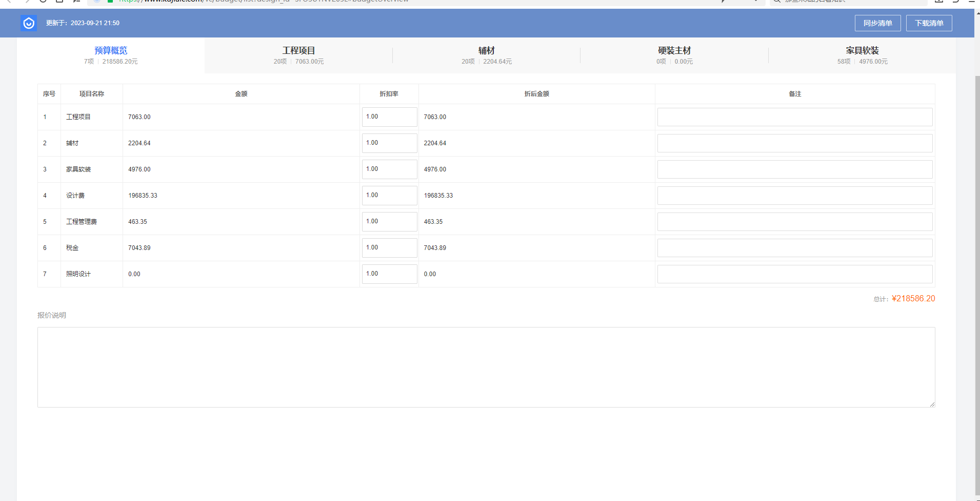This screenshot has height=501, width=980.
Task: Switch to the 预算概览 tab
Action: click(111, 55)
